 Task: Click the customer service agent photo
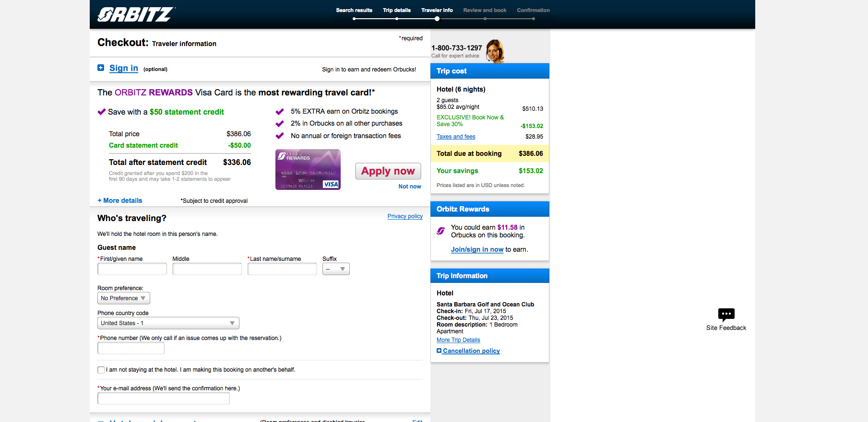click(495, 51)
